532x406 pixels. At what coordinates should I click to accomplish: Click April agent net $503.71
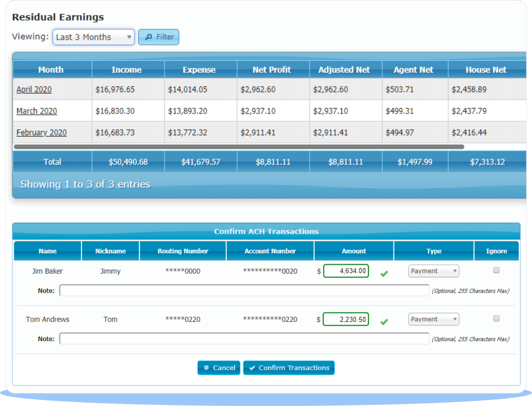[400, 90]
